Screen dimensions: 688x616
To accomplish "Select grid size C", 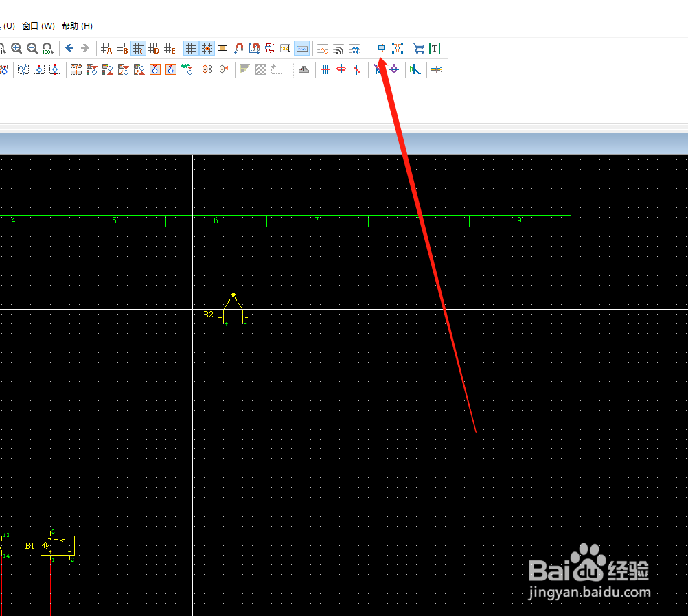I will pyautogui.click(x=138, y=48).
